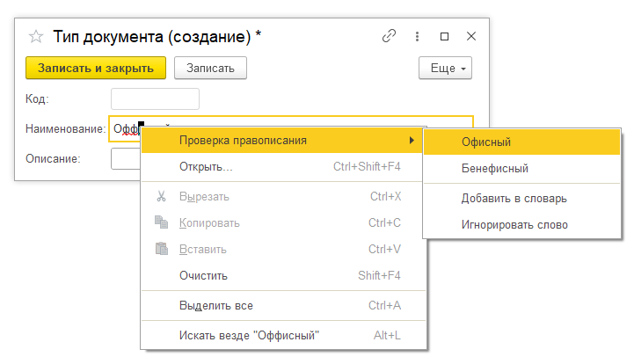Click the clipboard icon next to Вставить
634x364 pixels.
pyautogui.click(x=162, y=249)
